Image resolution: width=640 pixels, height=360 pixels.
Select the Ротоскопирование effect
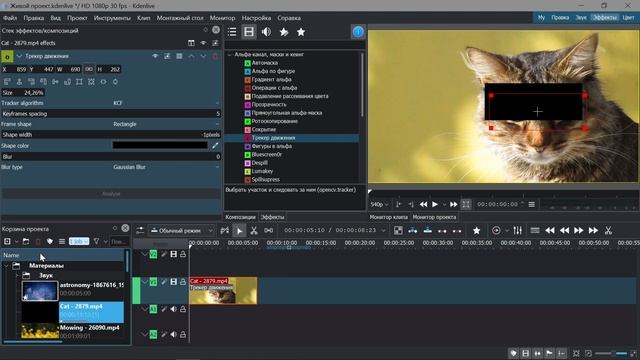(x=274, y=121)
